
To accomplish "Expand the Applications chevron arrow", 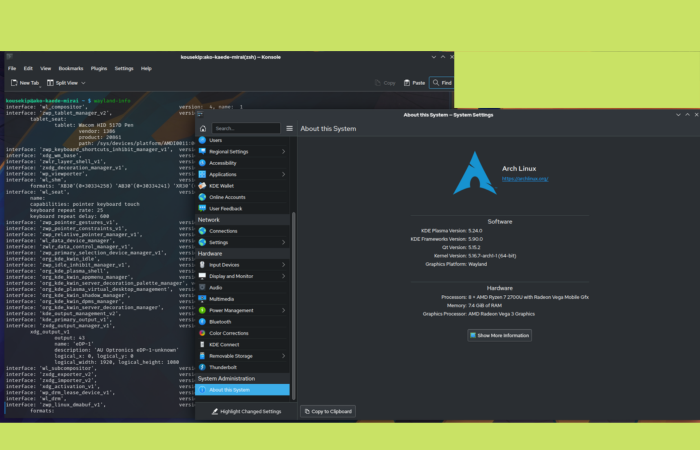I will coord(283,174).
